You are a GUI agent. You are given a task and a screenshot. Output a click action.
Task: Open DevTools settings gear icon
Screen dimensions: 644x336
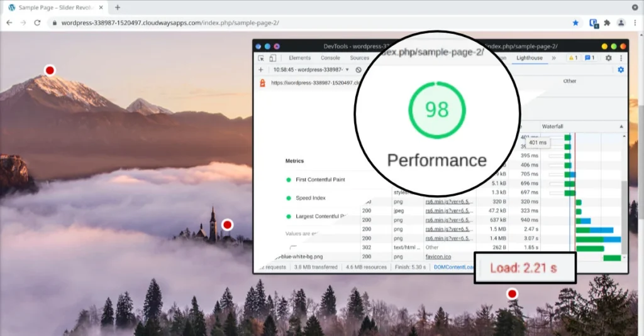pos(609,58)
